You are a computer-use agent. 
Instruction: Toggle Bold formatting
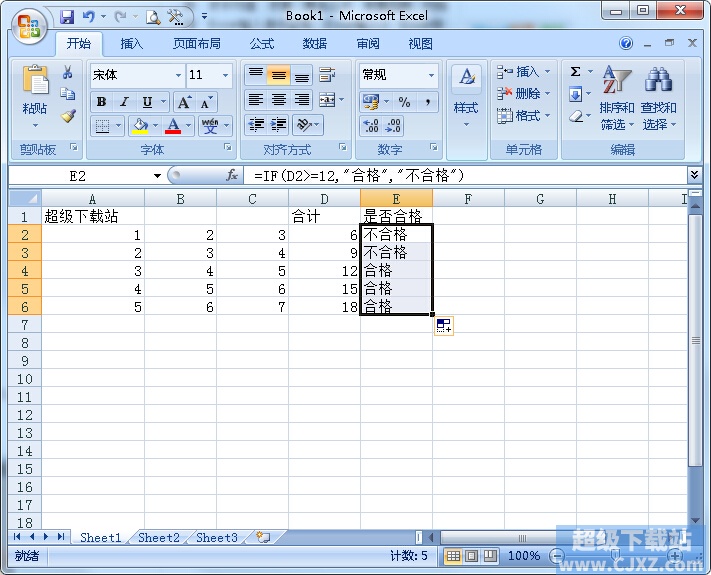(x=102, y=102)
